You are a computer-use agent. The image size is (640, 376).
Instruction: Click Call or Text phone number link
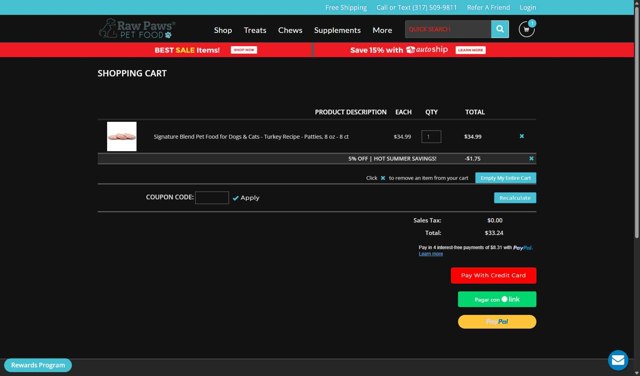point(417,7)
